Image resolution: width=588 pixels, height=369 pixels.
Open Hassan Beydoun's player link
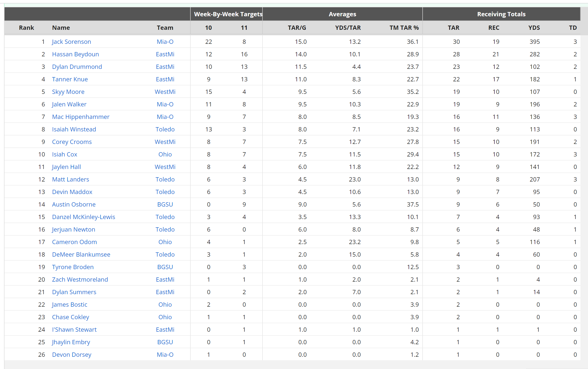pos(75,54)
